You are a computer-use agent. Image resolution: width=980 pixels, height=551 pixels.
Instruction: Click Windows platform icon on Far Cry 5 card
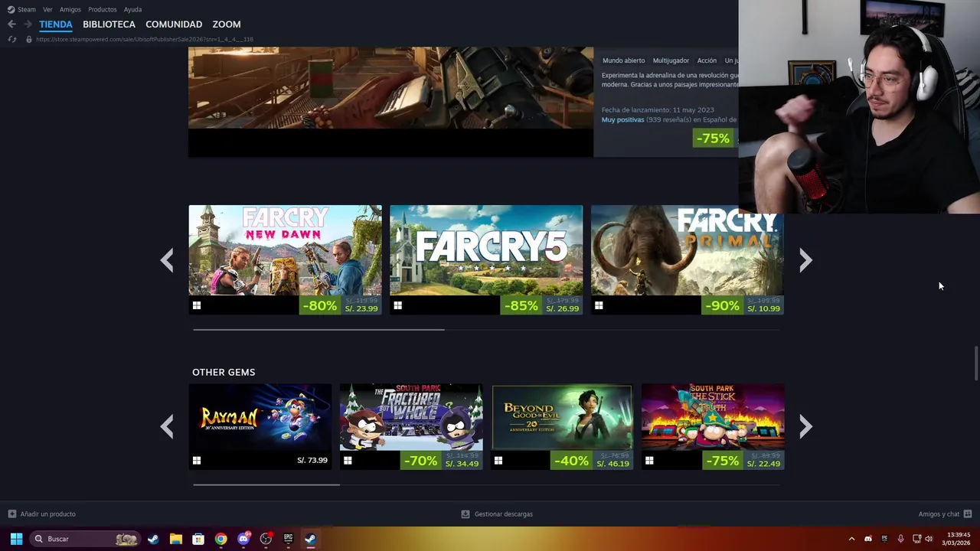pos(398,305)
